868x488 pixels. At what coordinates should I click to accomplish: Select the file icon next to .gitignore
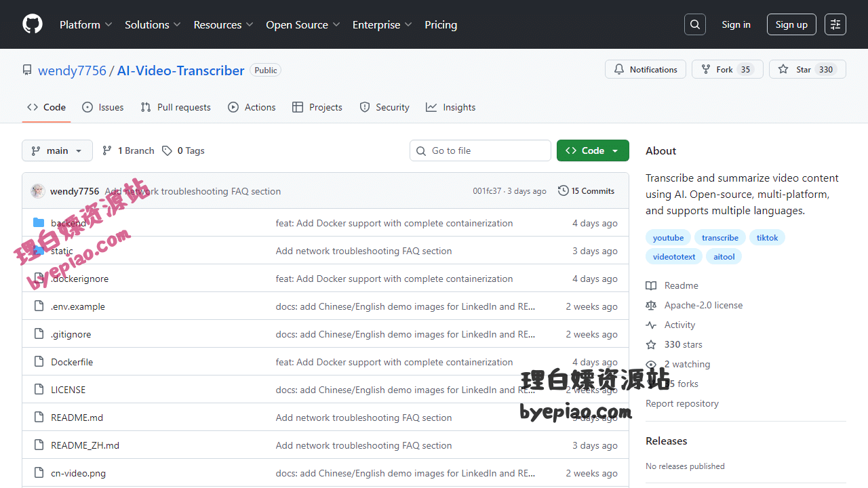click(x=39, y=334)
